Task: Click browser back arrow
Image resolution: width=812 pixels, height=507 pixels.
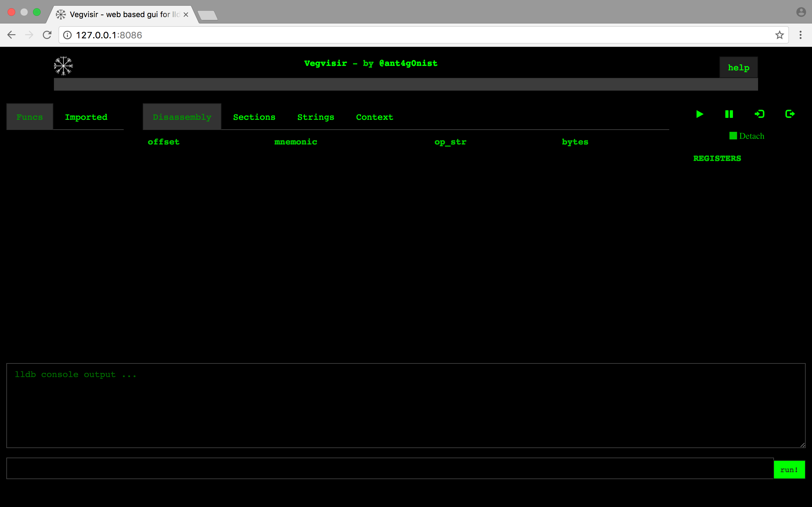Action: (11, 35)
